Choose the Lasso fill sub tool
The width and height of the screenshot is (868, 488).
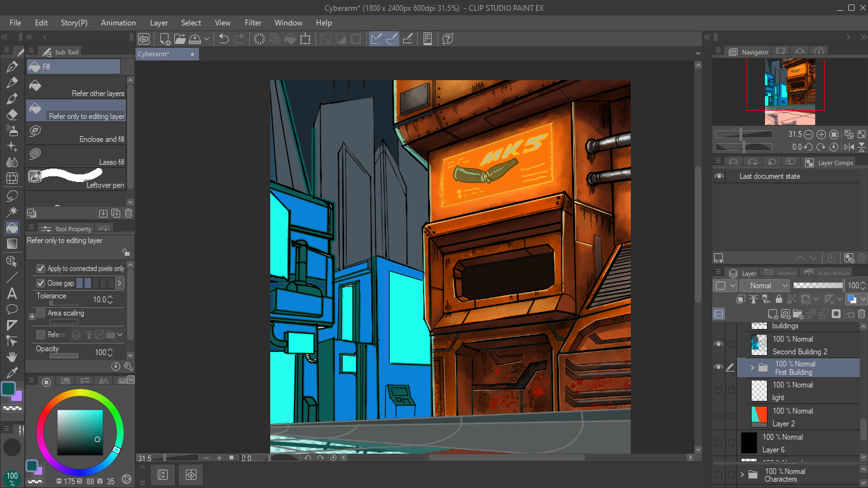tap(76, 155)
